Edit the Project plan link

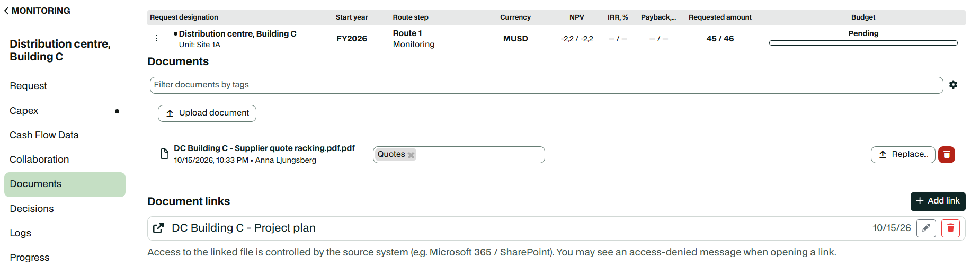(926, 228)
